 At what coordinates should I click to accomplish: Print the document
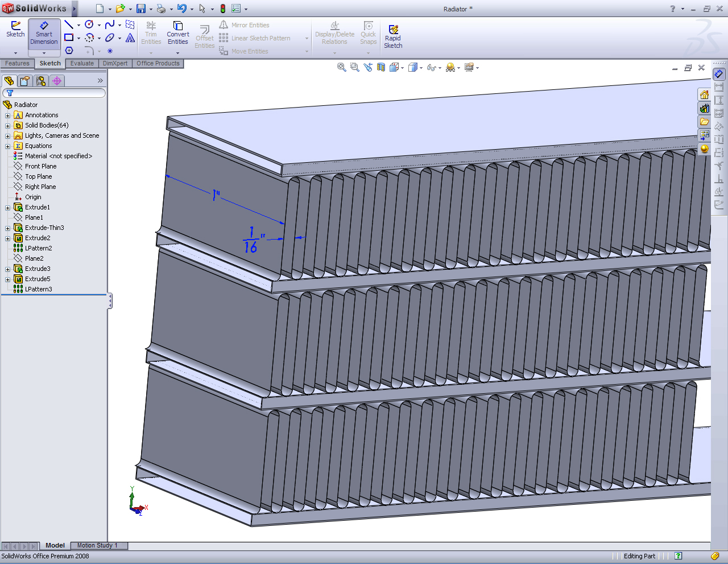(161, 9)
